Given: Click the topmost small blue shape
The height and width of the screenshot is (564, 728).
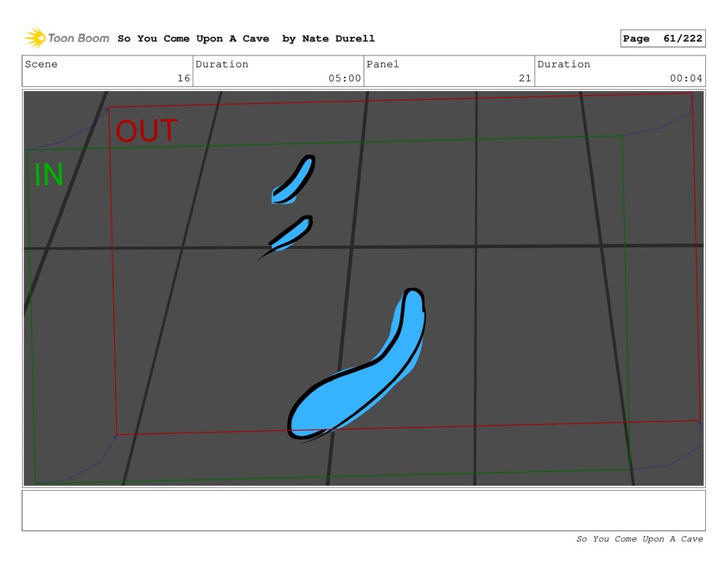Looking at the screenshot, I should [294, 180].
